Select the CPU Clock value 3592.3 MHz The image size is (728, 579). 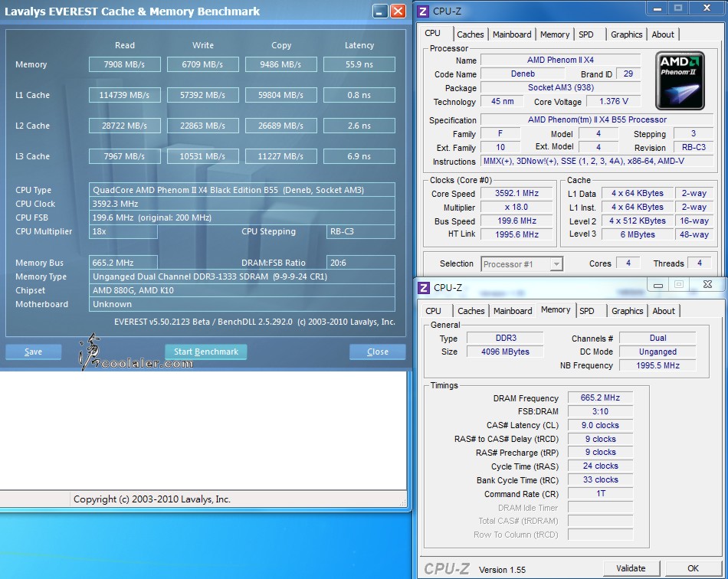242,204
